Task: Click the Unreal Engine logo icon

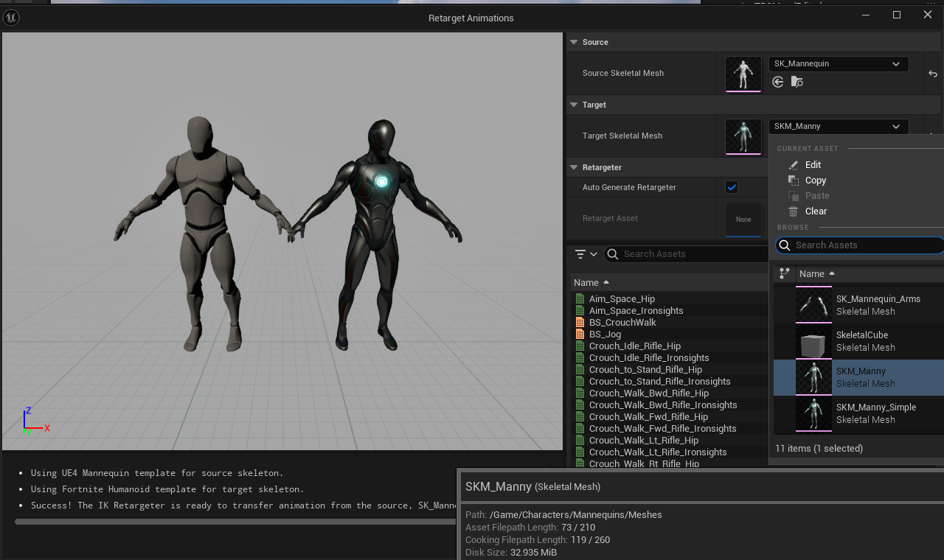Action: tap(11, 17)
